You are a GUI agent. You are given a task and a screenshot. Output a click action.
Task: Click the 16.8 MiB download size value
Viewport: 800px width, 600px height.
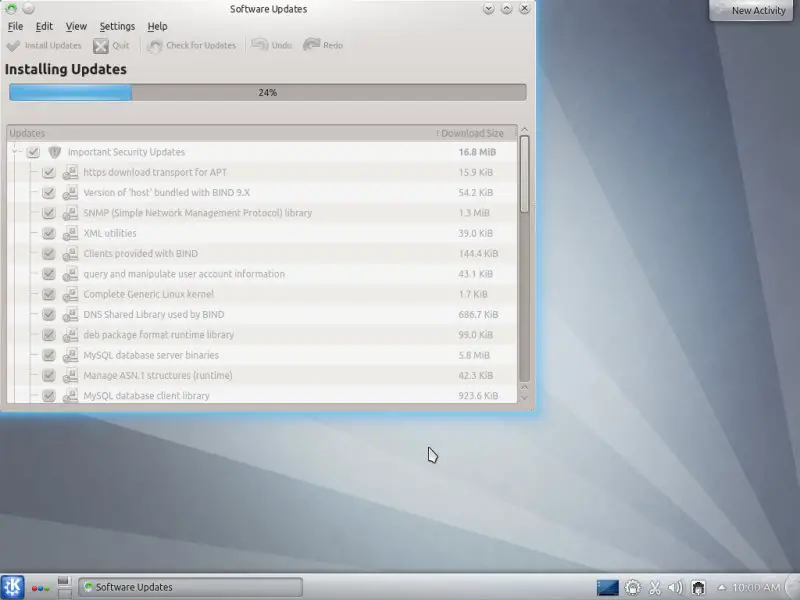click(x=477, y=152)
